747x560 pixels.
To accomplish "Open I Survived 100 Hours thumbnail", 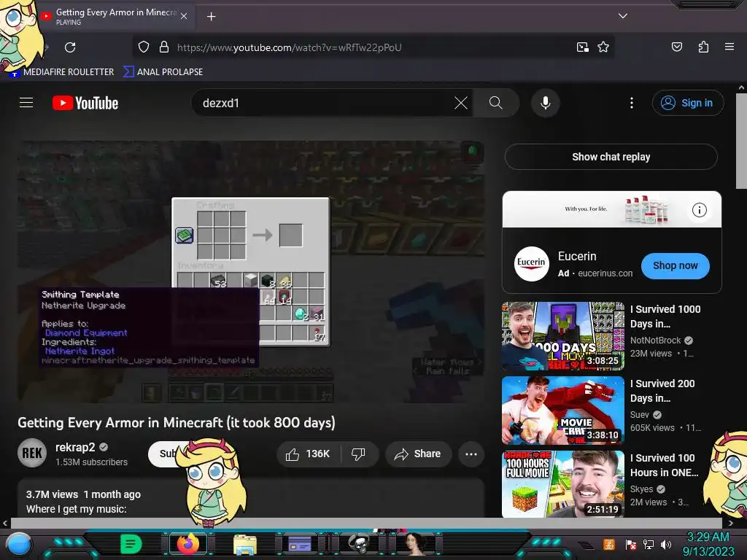I will coord(562,484).
